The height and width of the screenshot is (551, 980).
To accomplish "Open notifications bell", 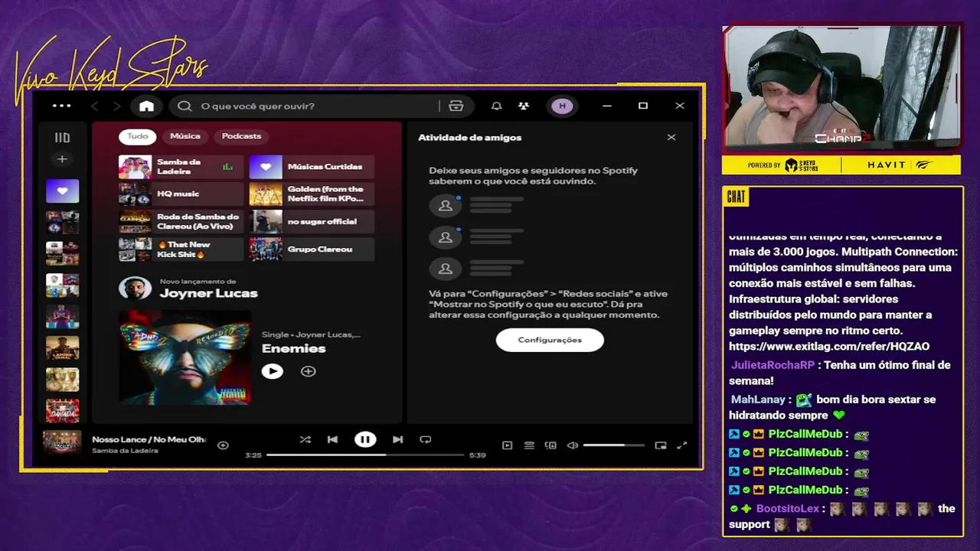I will click(497, 106).
